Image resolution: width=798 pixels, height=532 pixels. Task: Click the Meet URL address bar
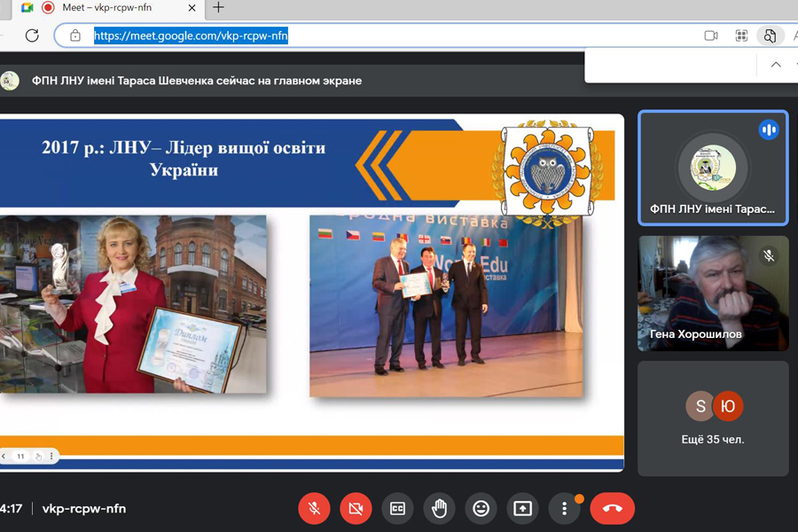[x=355, y=35]
